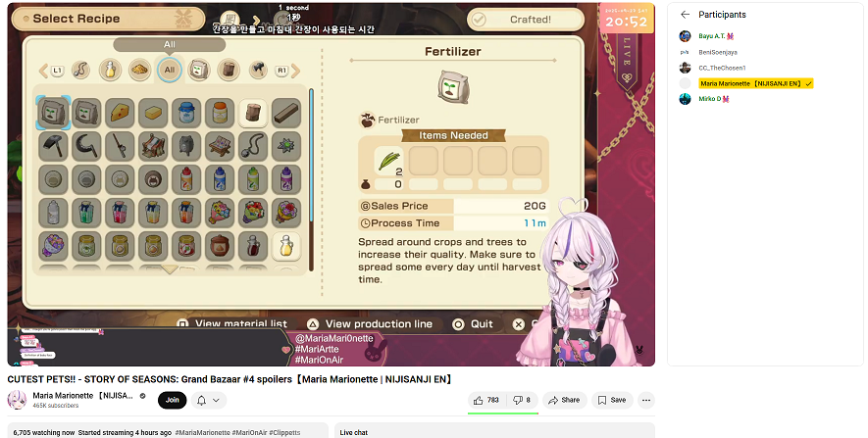Click the thumbs up like icon
The width and height of the screenshot is (868, 438).
click(479, 400)
